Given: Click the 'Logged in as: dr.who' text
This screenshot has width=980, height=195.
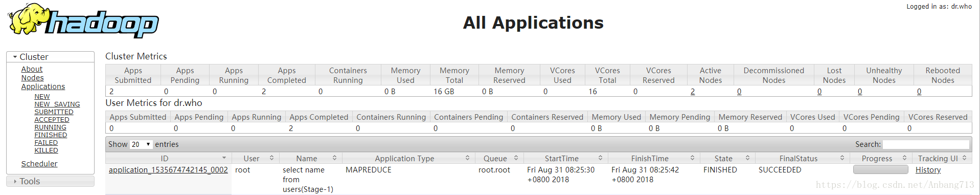Looking at the screenshot, I should pos(939,7).
